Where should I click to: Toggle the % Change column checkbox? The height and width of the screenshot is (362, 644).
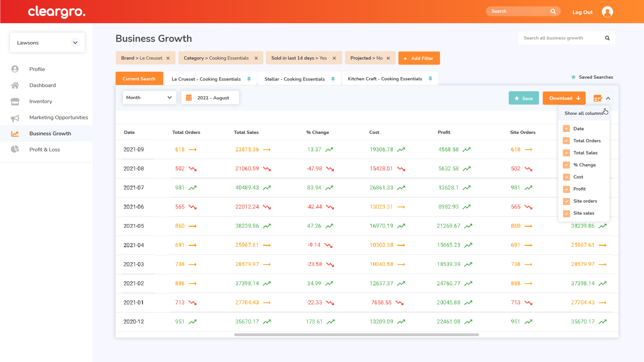[566, 165]
